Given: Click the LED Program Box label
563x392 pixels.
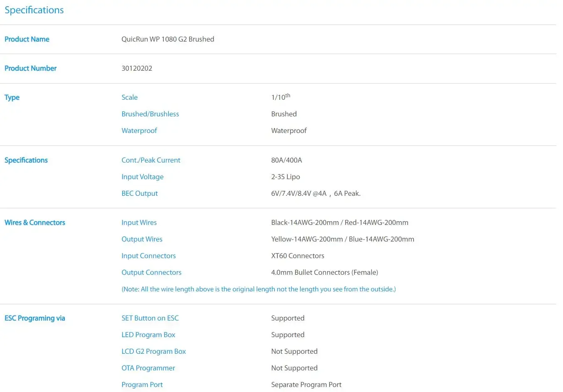Looking at the screenshot, I should (x=148, y=335).
